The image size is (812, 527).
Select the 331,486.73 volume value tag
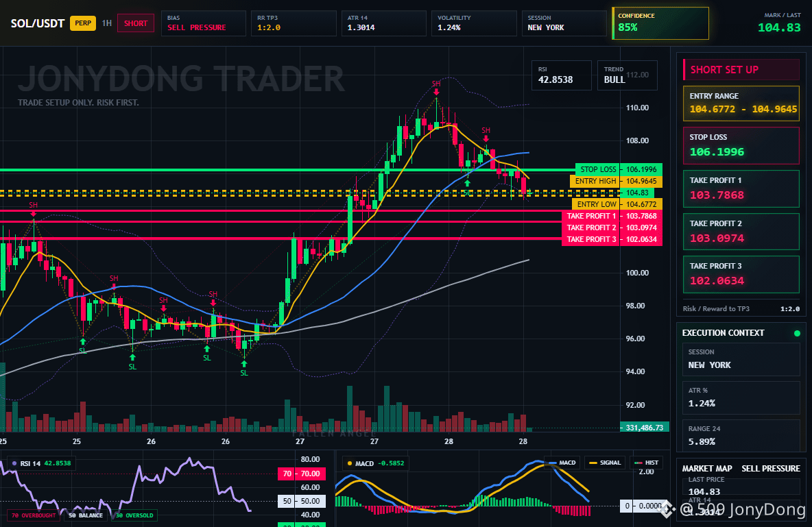[x=644, y=428]
